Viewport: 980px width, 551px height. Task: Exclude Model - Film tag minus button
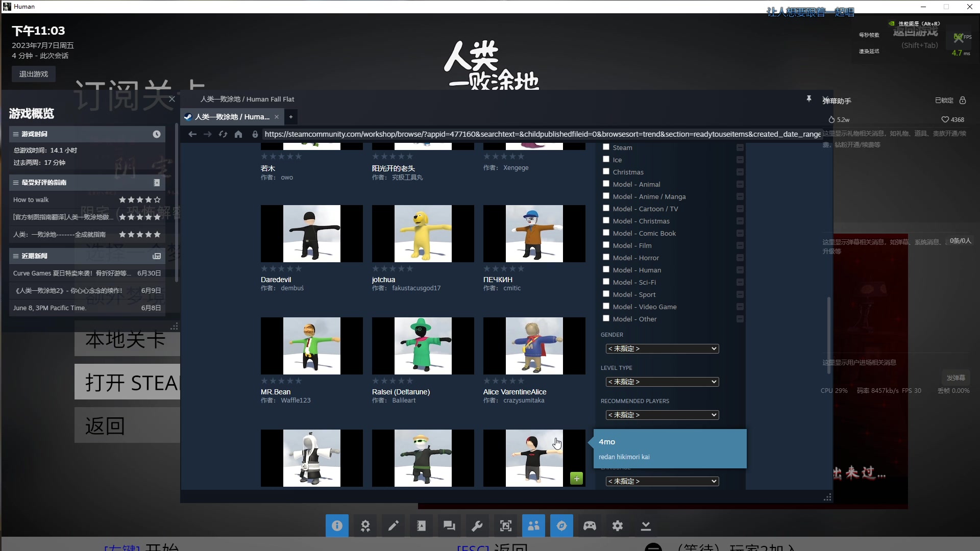point(740,245)
